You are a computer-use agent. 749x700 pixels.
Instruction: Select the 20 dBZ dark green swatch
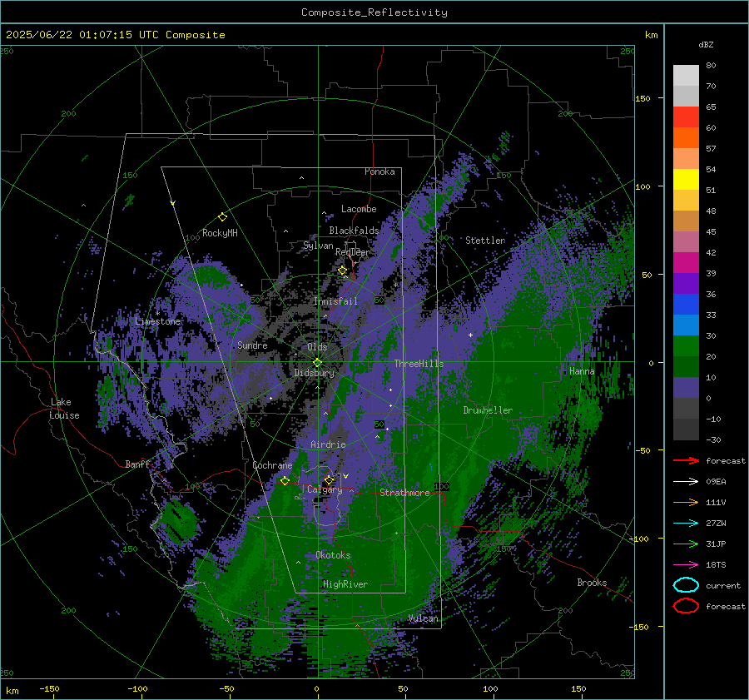click(686, 366)
